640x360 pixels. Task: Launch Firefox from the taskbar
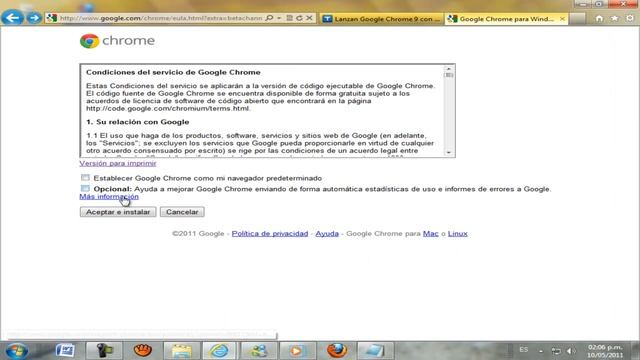coord(337,351)
